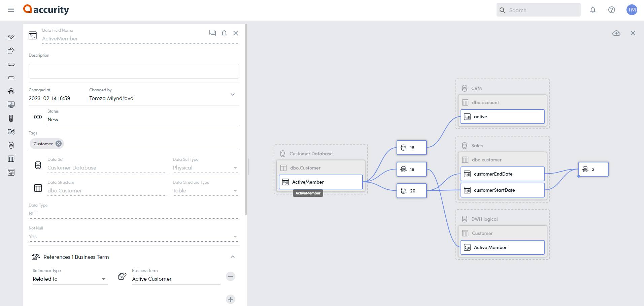Open the Data Set Type dropdown
The height and width of the screenshot is (306, 644).
point(206,168)
